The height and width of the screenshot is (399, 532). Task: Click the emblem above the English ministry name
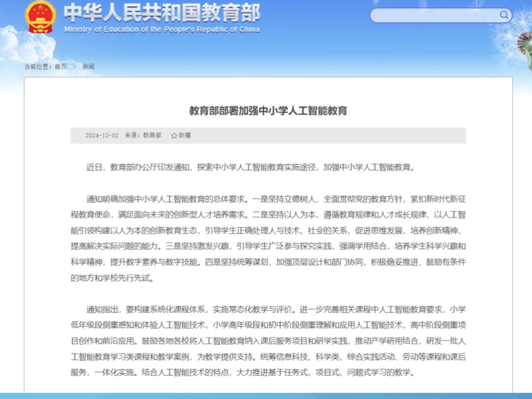(40, 17)
